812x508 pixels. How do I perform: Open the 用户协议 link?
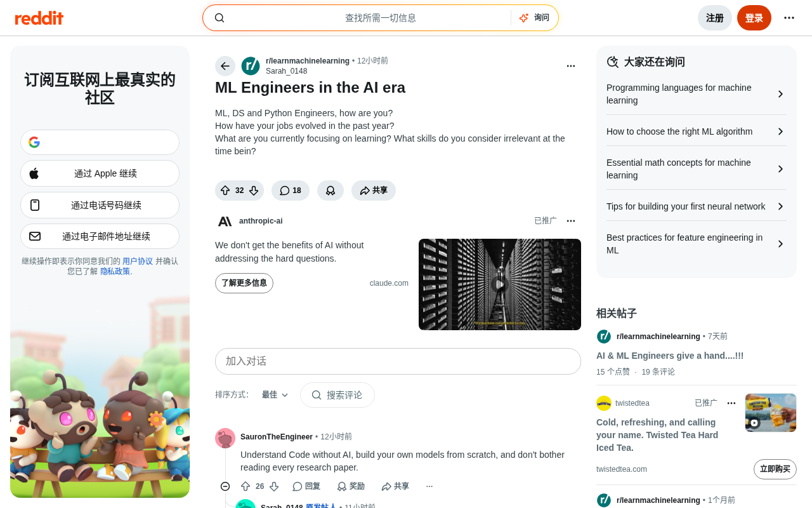138,261
